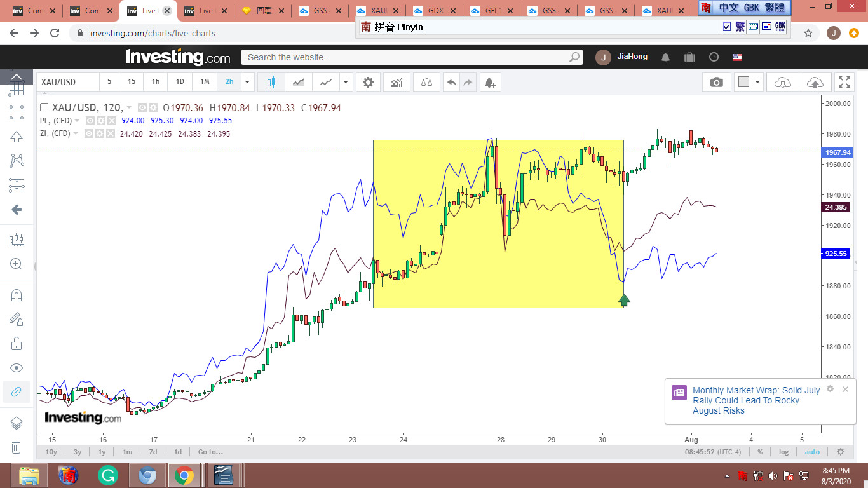
Task: Toggle percentage scale button
Action: [759, 452]
